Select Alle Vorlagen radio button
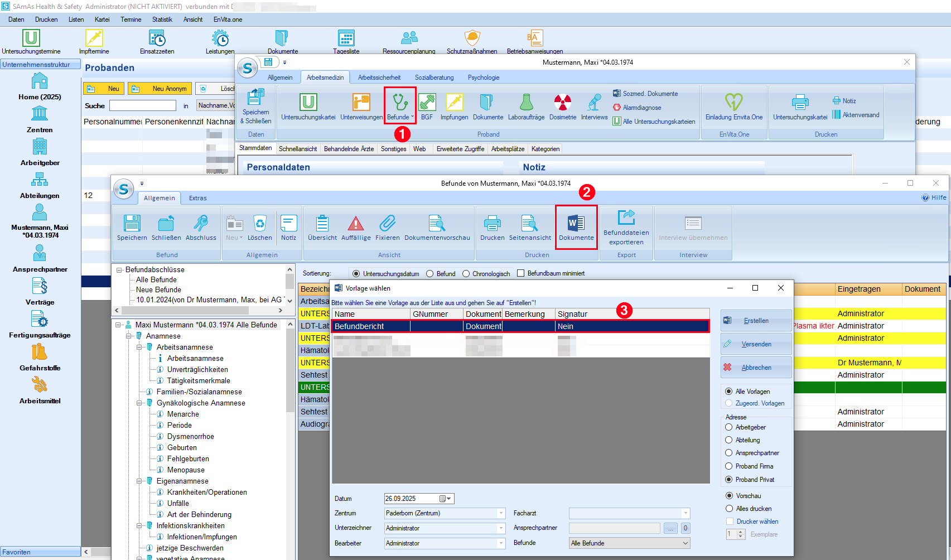 [728, 392]
